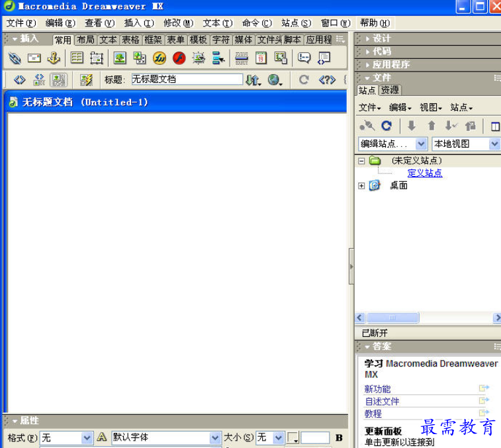Open Live Data view with lightning icon
Screen dimensions: 501x448
[86, 79]
